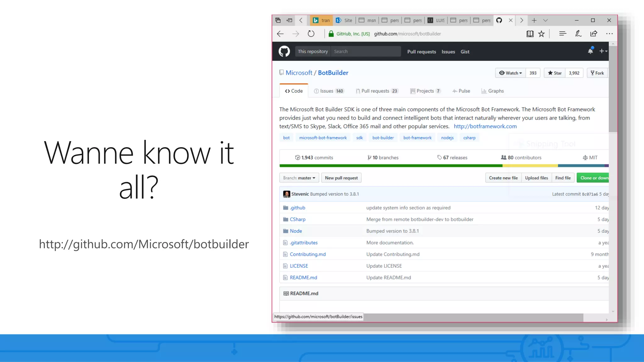644x362 pixels.
Task: Open the Graphs tab
Action: pos(492,91)
